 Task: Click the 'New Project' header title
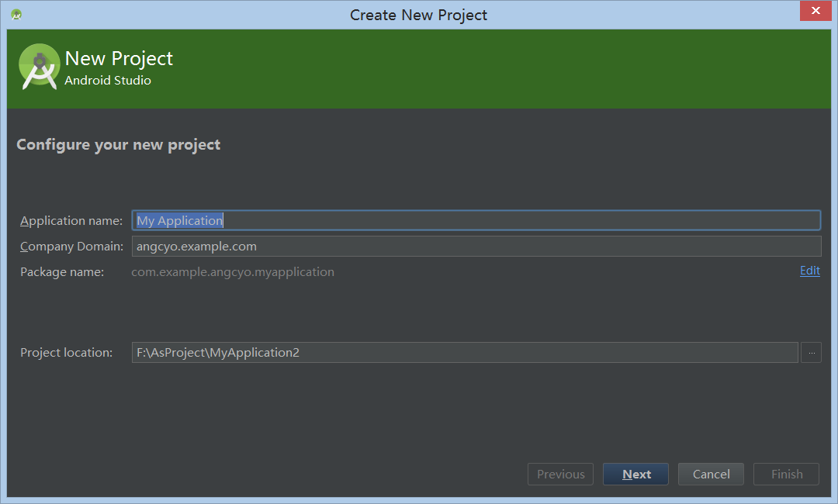click(119, 59)
